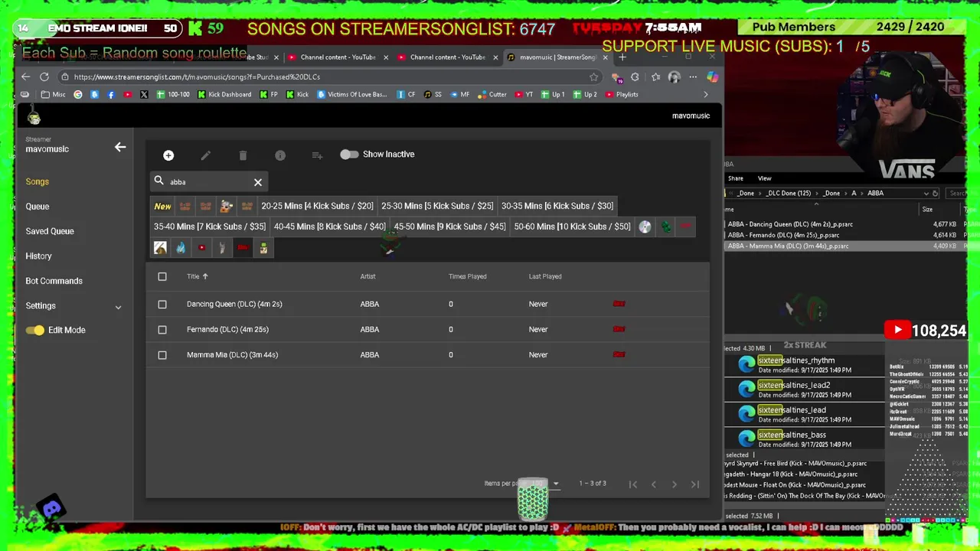Screen dimensions: 980x551
Task: Filter by 40-45 Mins [8 Kick Subs / $40]
Action: click(329, 227)
